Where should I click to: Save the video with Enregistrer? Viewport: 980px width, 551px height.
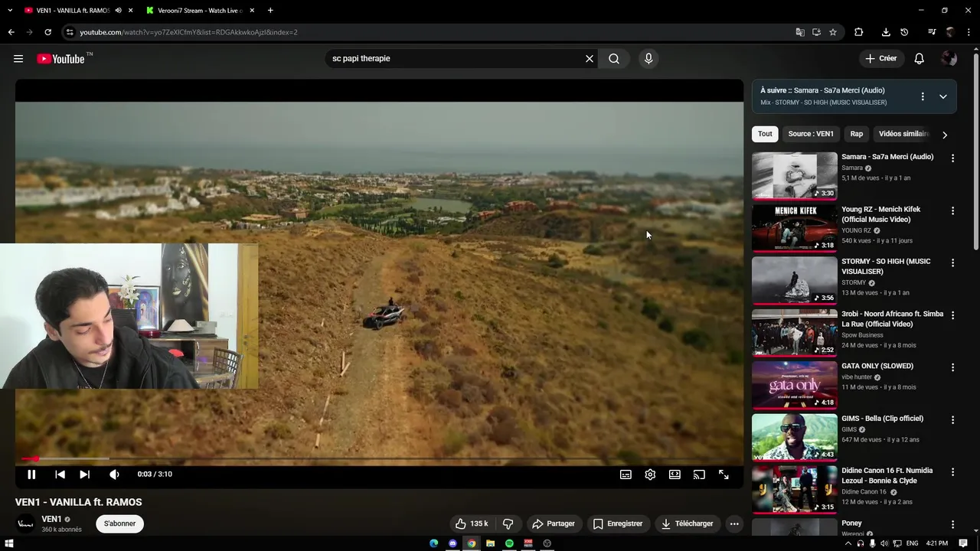point(618,523)
